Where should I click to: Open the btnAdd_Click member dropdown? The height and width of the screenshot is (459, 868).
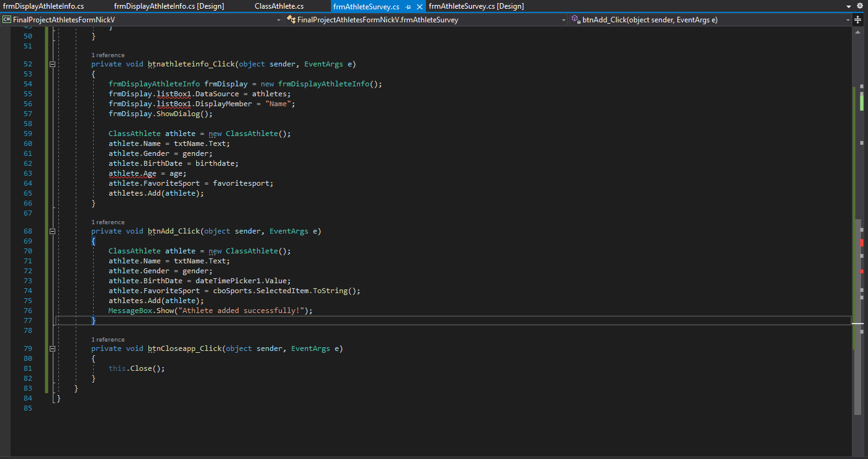848,19
